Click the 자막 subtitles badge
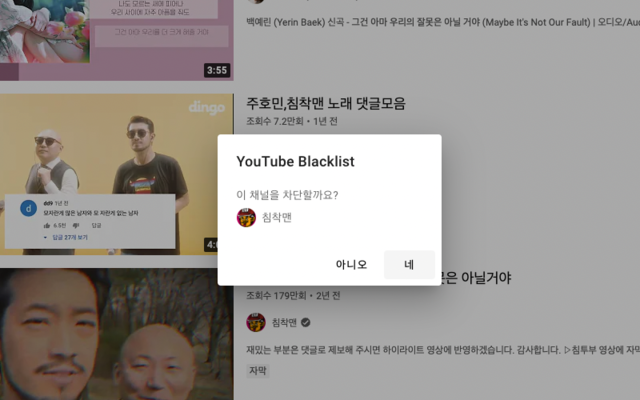This screenshot has height=400, width=640. pyautogui.click(x=258, y=371)
